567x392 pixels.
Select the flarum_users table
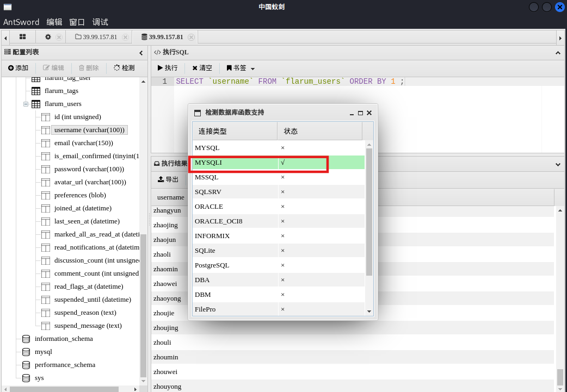coord(63,104)
